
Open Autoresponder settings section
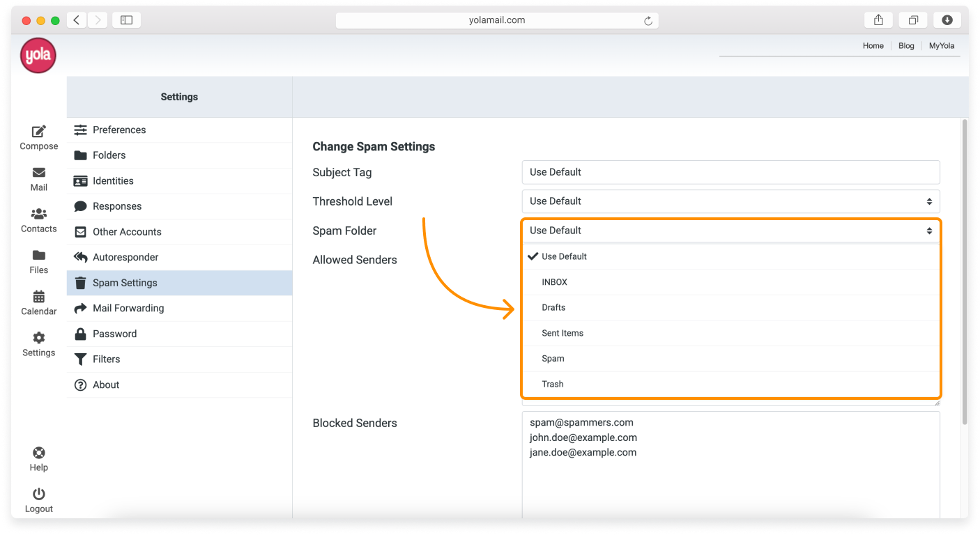point(125,258)
